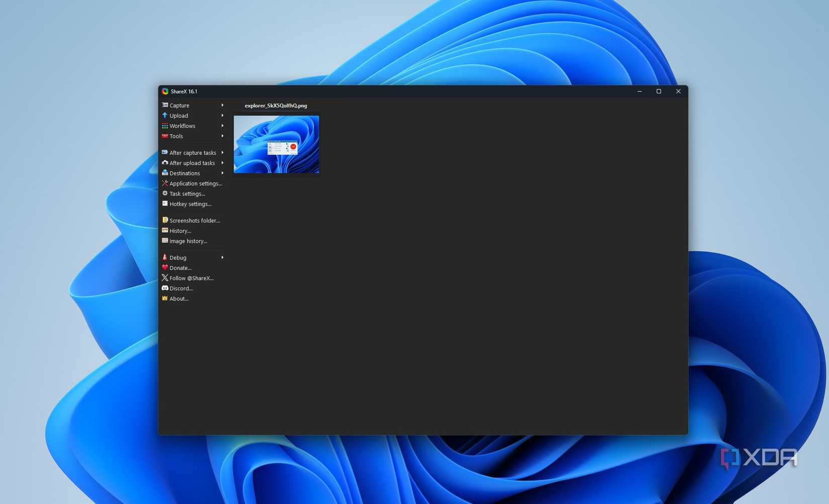This screenshot has width=829, height=504.
Task: Click the After upload tasks cloud icon
Action: point(165,163)
